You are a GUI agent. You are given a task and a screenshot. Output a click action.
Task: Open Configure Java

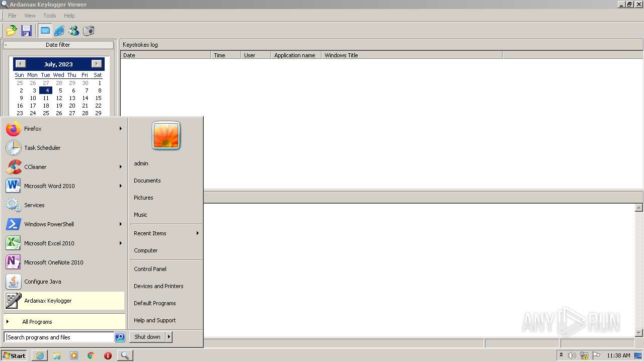coord(64,282)
